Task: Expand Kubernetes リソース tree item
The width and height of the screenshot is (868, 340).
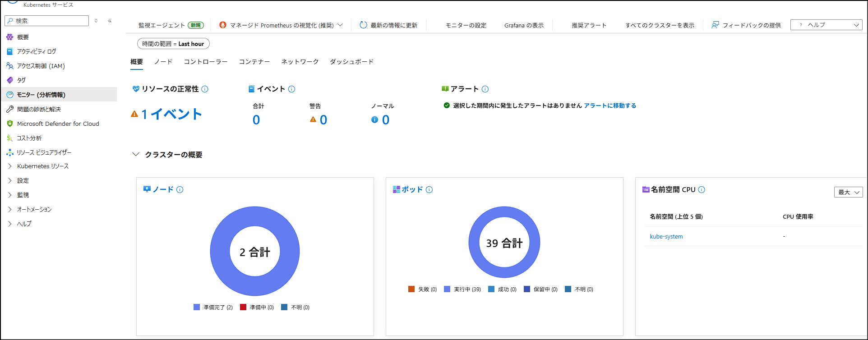Action: 10,166
